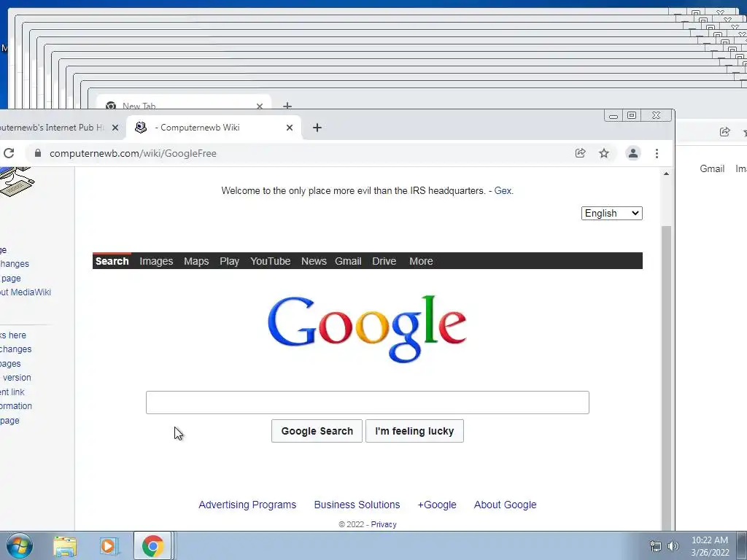747x560 pixels.
Task: Focus the Google search text box
Action: pos(368,402)
